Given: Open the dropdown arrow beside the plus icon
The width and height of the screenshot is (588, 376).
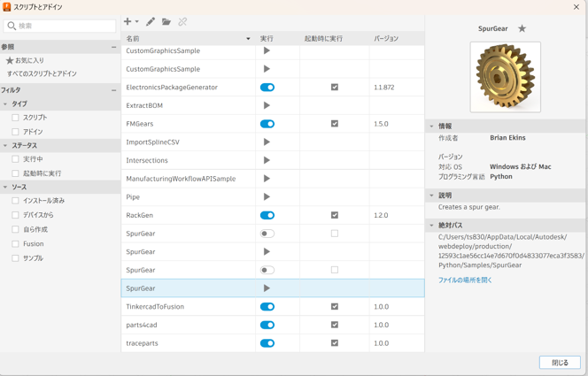Looking at the screenshot, I should tap(137, 22).
